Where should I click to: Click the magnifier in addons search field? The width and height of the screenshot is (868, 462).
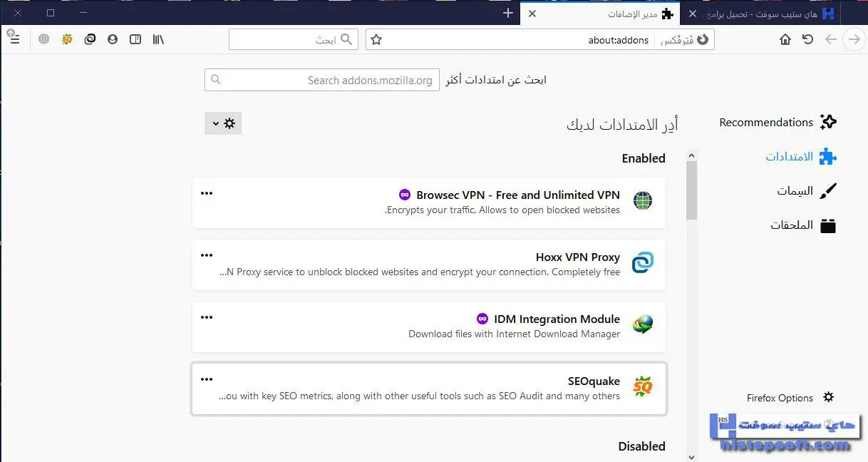(x=216, y=80)
